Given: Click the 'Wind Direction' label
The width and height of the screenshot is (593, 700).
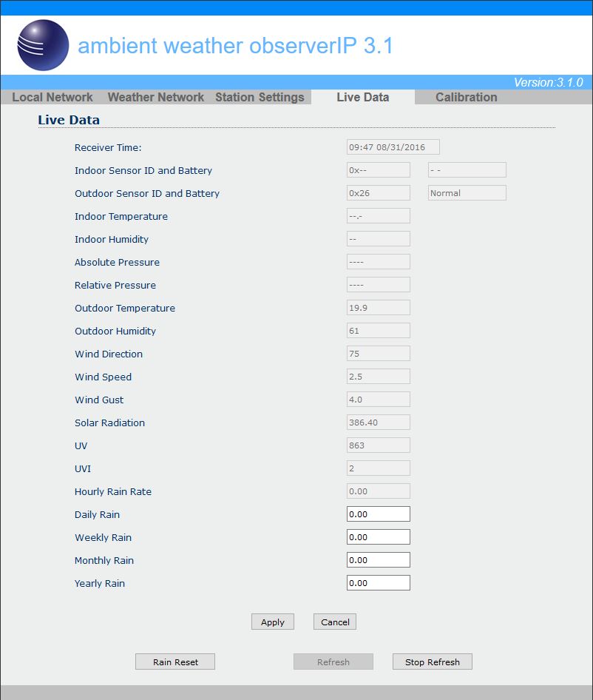Looking at the screenshot, I should point(109,354).
